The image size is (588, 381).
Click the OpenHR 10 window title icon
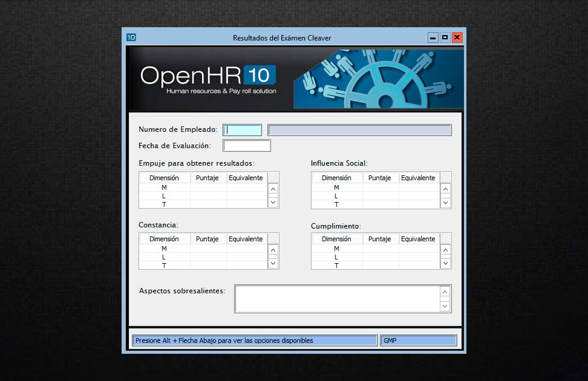[131, 37]
